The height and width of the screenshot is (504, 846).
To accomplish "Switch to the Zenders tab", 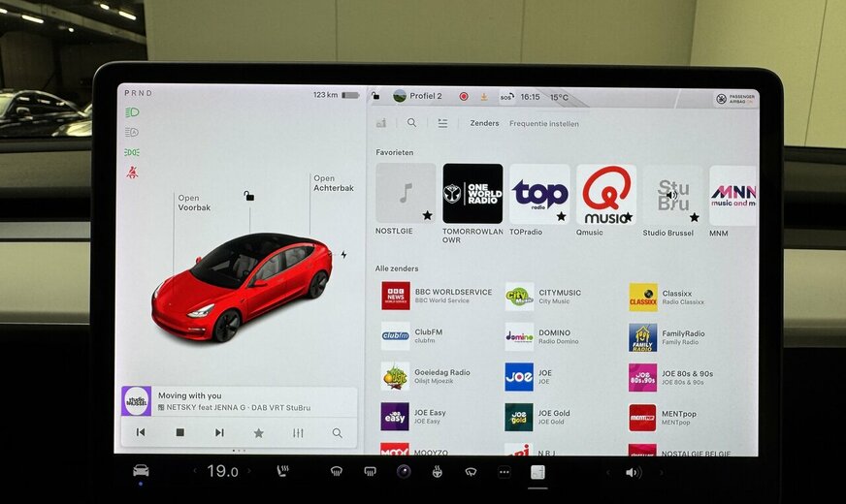I will click(x=484, y=123).
